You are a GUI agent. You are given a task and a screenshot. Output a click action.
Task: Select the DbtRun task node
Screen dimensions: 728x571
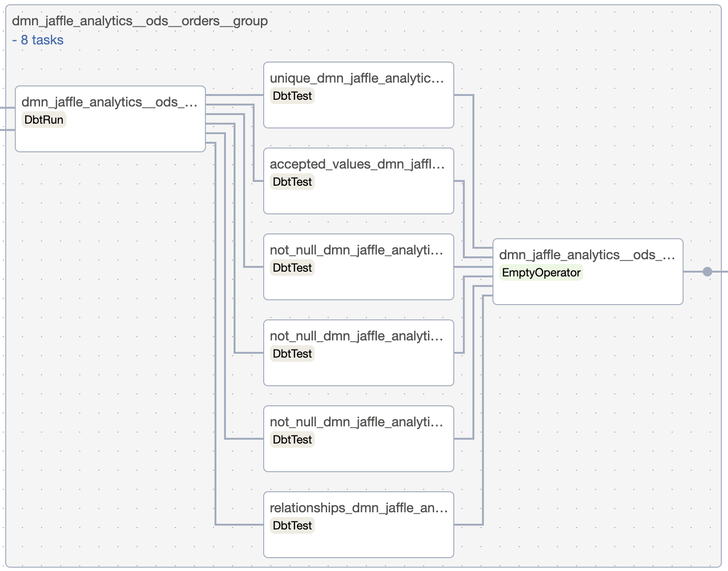110,134
